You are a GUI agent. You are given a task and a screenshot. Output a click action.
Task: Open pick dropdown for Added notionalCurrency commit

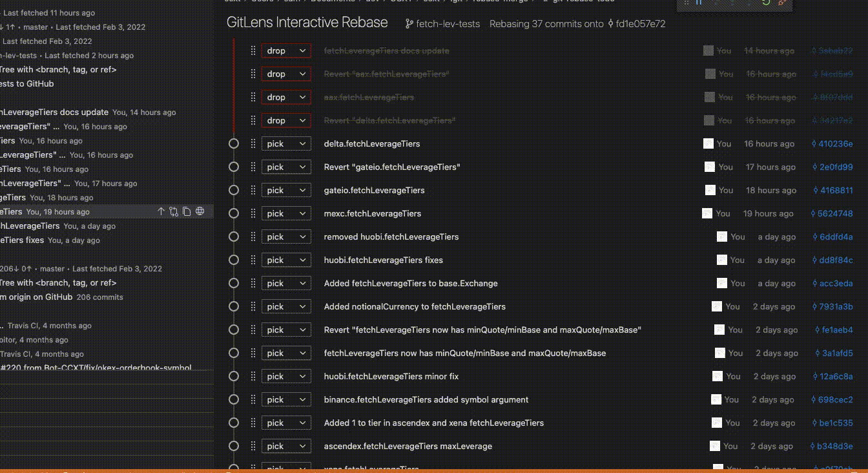[x=286, y=306]
